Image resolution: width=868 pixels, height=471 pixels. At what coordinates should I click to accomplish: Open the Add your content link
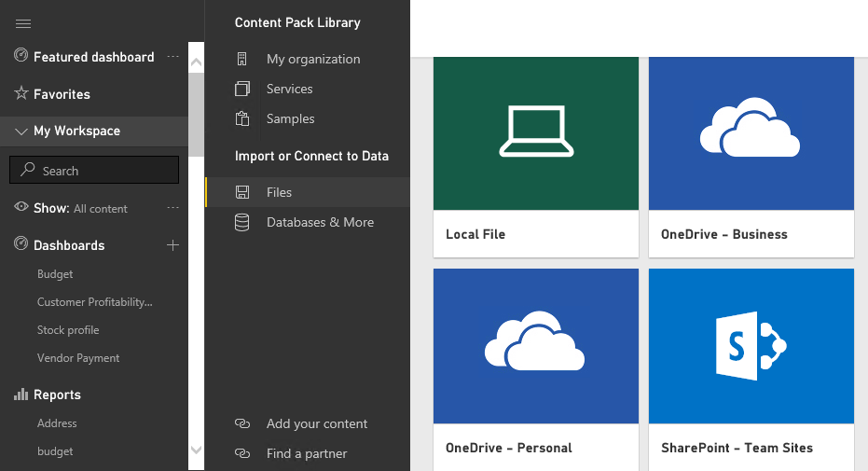[x=317, y=424]
